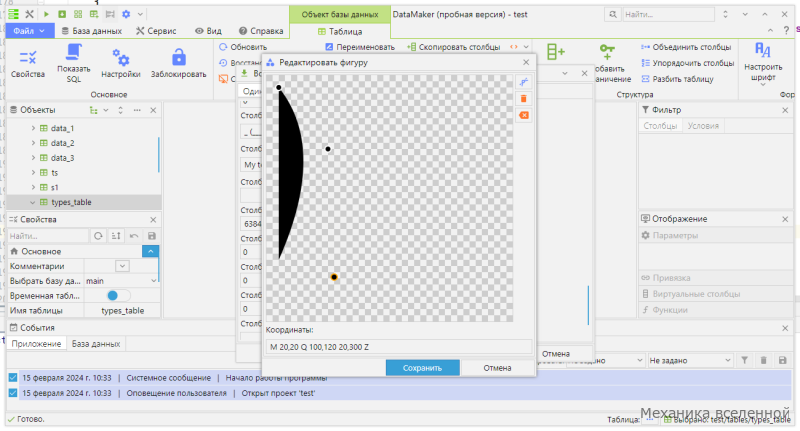This screenshot has height=431, width=800.
Task: Expand the data_3 tree node
Action: click(33, 158)
